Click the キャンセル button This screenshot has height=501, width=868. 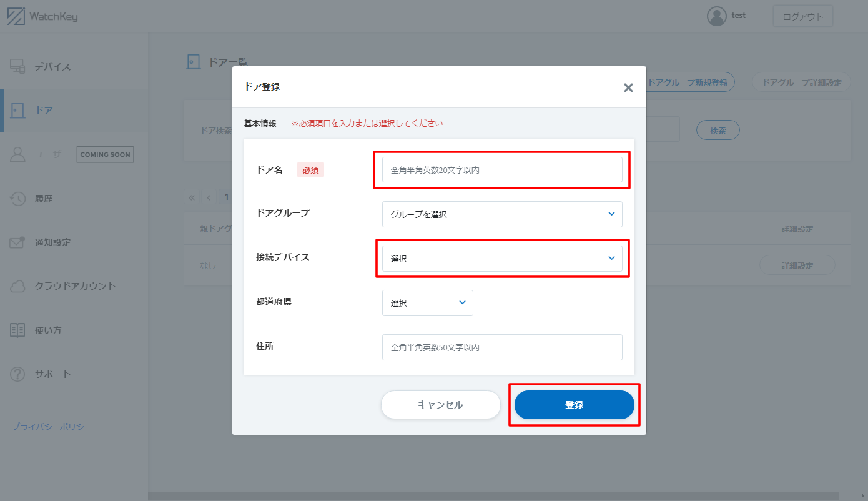pos(441,405)
